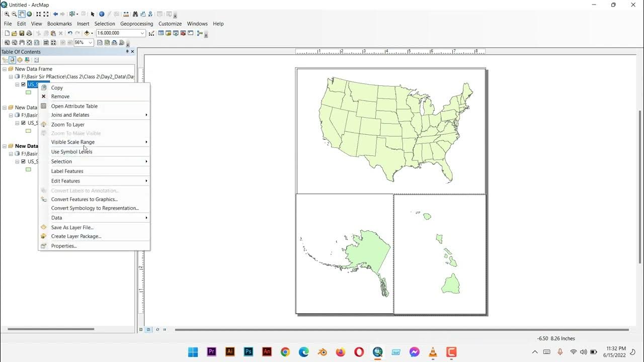The width and height of the screenshot is (644, 362).
Task: Click second layer's green symbol swatch
Action: (x=28, y=131)
